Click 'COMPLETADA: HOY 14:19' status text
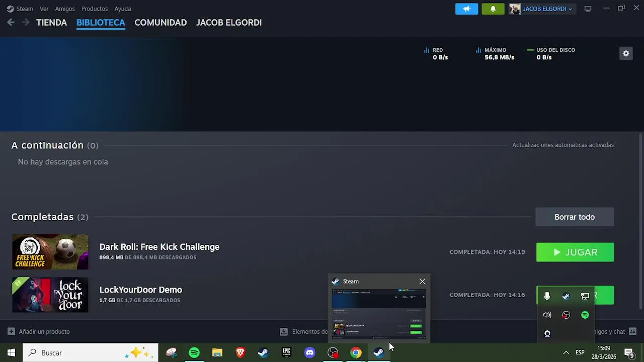The width and height of the screenshot is (644, 362). (487, 252)
